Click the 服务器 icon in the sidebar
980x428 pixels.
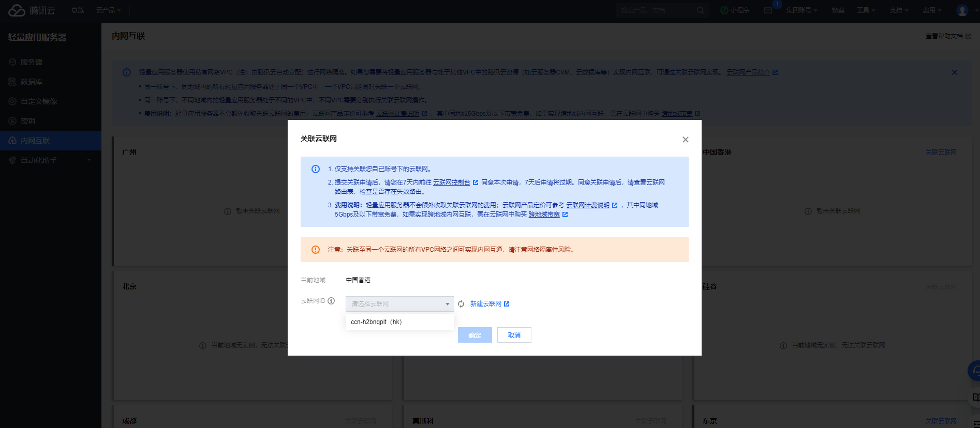point(12,62)
